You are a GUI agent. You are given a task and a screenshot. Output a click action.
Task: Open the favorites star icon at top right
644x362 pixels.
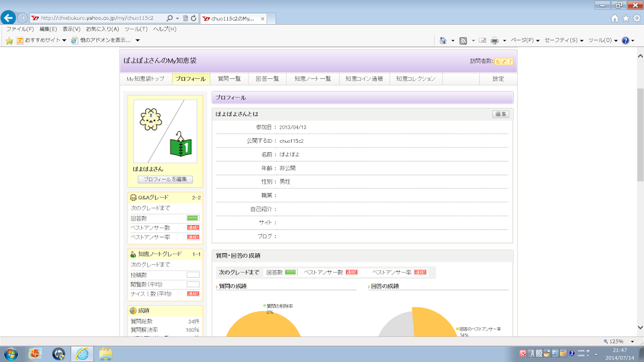(x=626, y=19)
